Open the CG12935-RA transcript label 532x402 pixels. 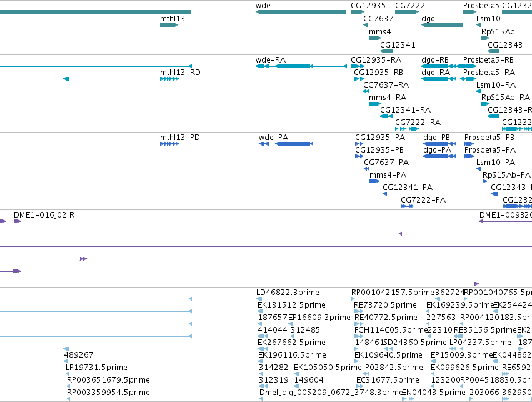[x=376, y=60]
